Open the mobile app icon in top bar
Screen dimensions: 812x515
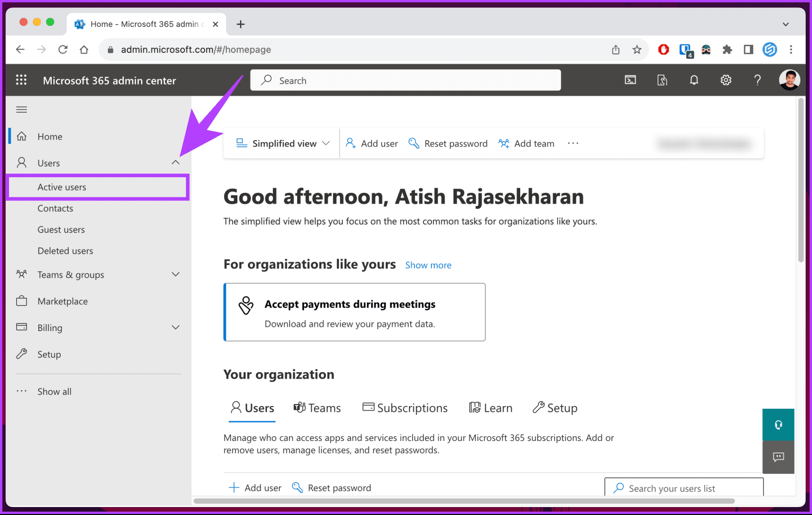pyautogui.click(x=662, y=80)
